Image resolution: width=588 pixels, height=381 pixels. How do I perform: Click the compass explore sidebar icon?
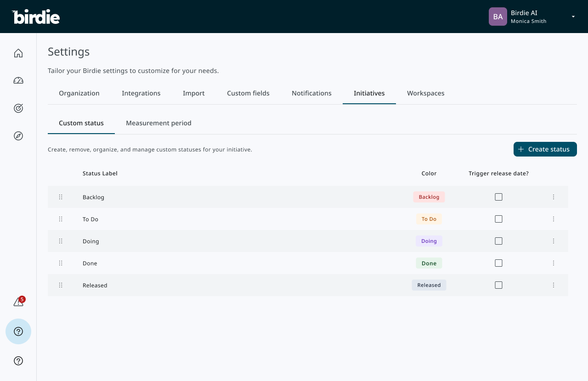(x=18, y=136)
